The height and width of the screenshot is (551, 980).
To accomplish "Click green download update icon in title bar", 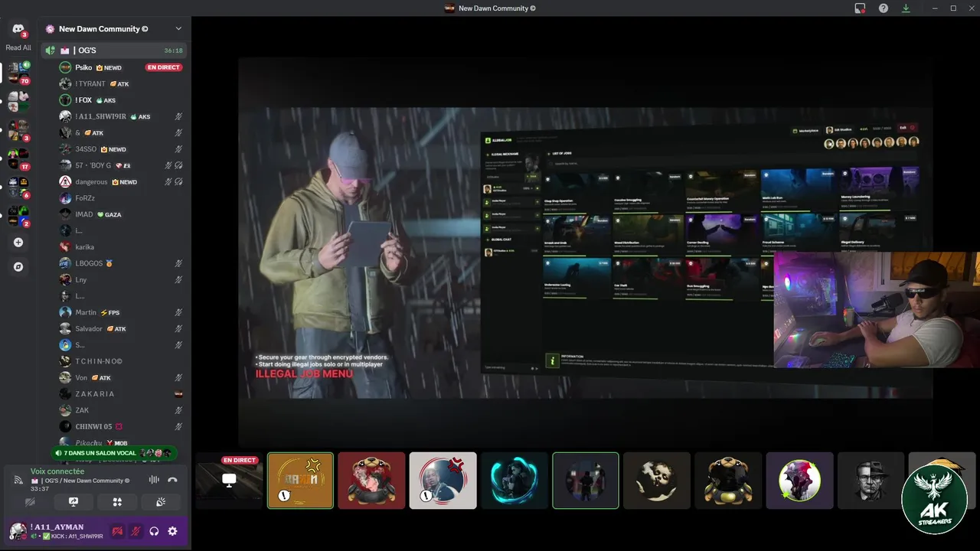I will pos(906,8).
